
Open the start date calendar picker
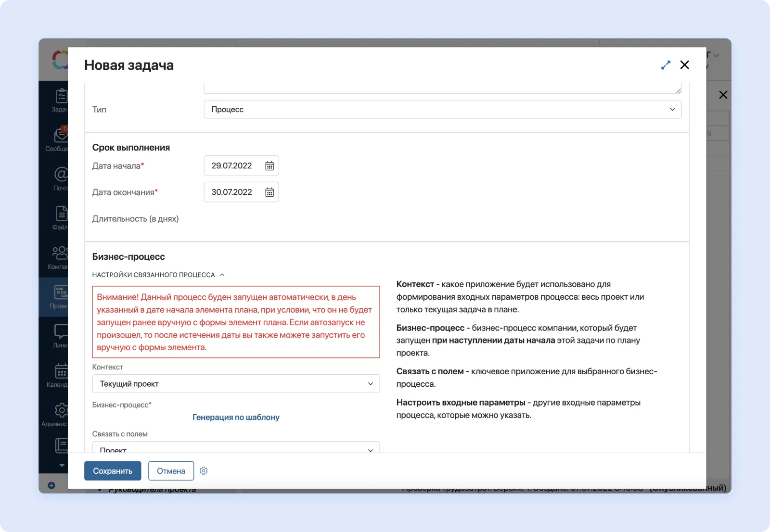click(x=269, y=166)
